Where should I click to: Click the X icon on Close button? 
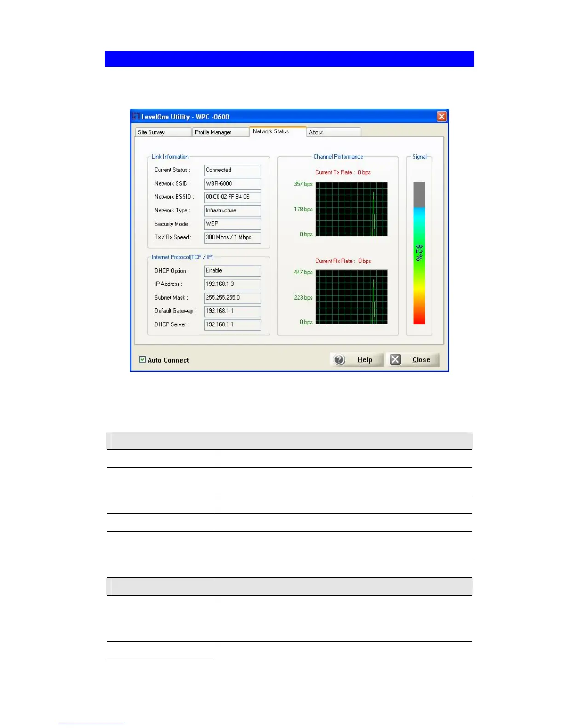click(395, 360)
